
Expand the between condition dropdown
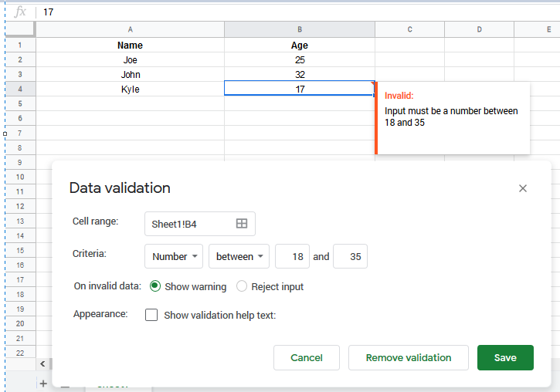pyautogui.click(x=238, y=256)
